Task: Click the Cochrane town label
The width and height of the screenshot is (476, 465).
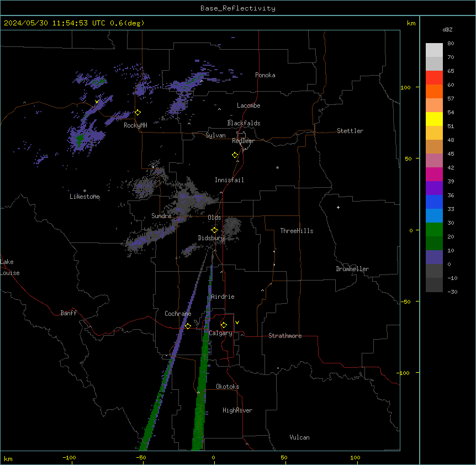Action: tap(178, 314)
